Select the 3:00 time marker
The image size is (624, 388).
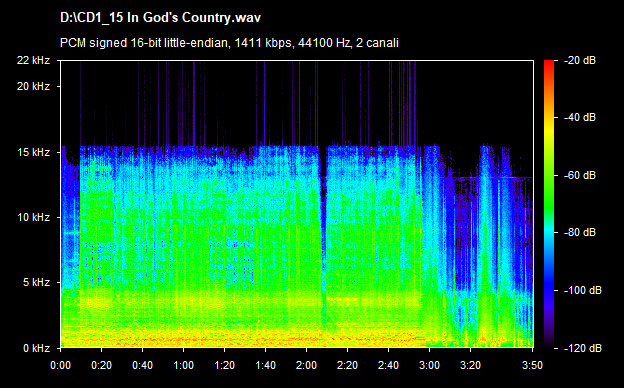tap(429, 365)
